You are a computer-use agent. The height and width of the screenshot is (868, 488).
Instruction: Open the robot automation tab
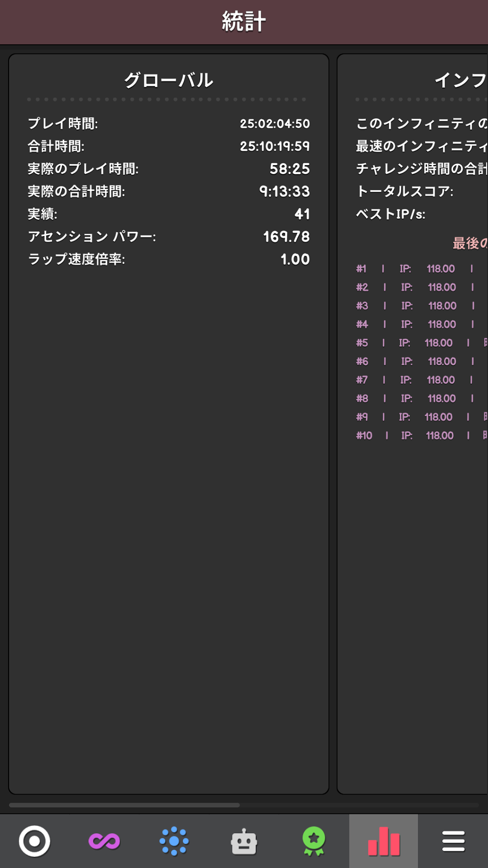(244, 841)
